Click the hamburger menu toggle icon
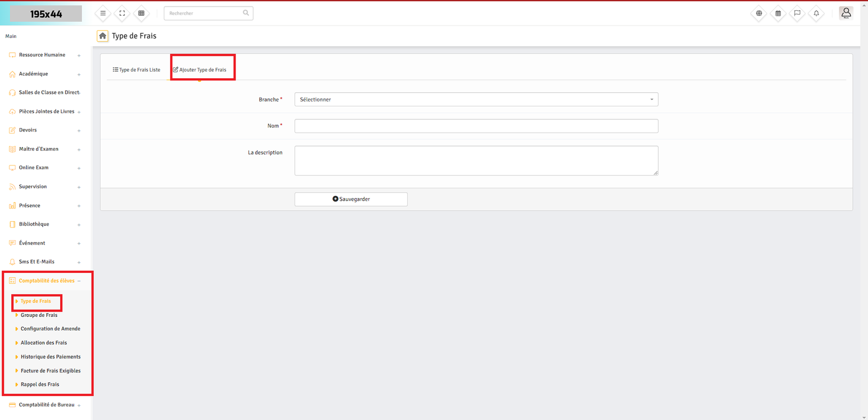Viewport: 868px width, 420px height. (103, 13)
